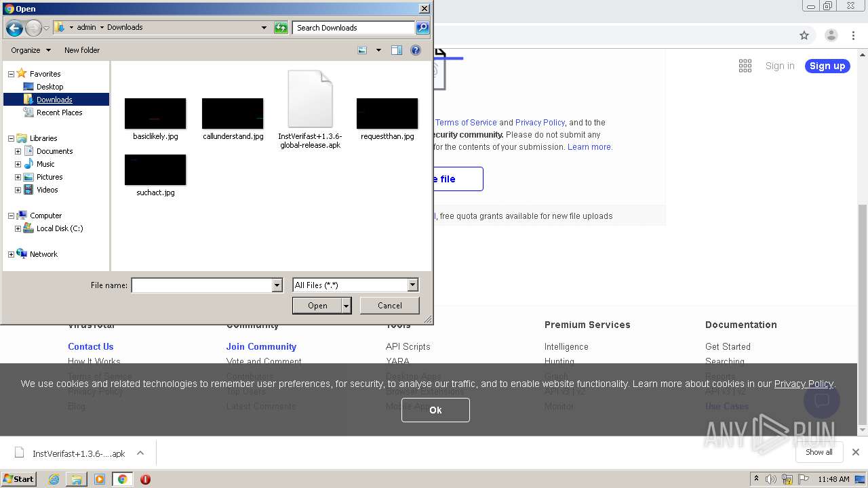Click the Open button in dialog
The image size is (868, 488).
tap(317, 306)
